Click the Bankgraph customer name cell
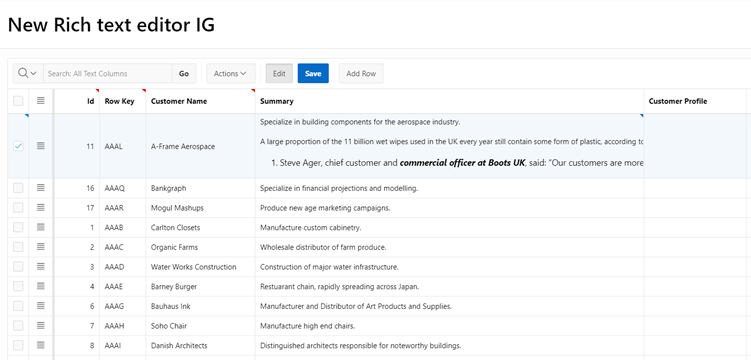This screenshot has height=360, width=751. [x=201, y=189]
